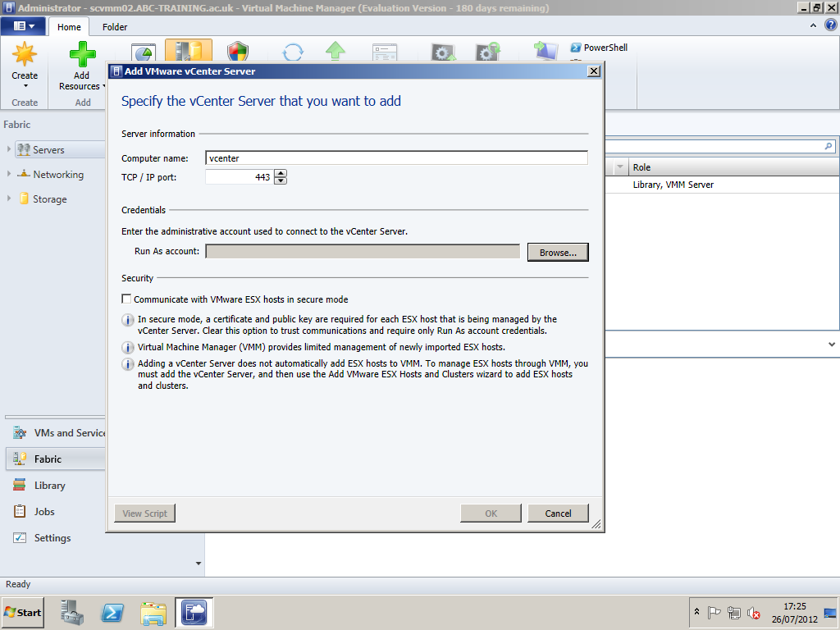Viewport: 840px width, 630px height.
Task: Open the column filter dropdown beside Role
Action: tap(620, 167)
